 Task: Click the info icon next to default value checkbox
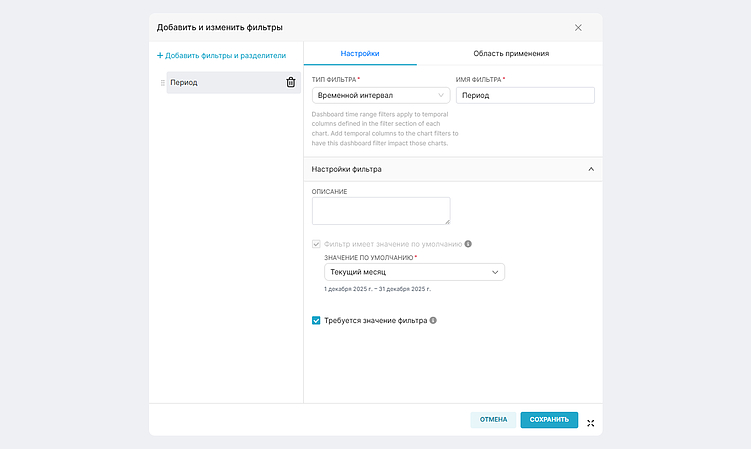468,243
